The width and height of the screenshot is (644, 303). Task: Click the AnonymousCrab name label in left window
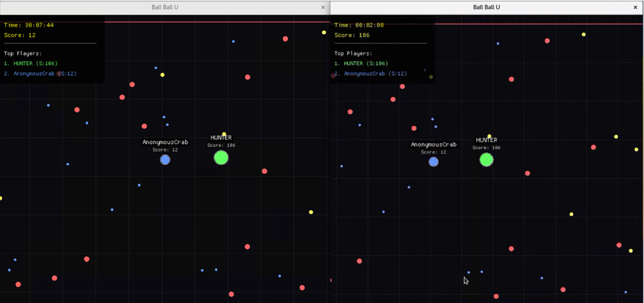click(165, 142)
